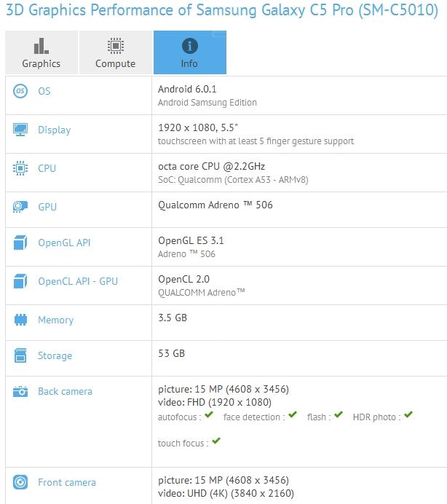The width and height of the screenshot is (447, 504).
Task: Click the Front camera lens icon
Action: (20, 482)
